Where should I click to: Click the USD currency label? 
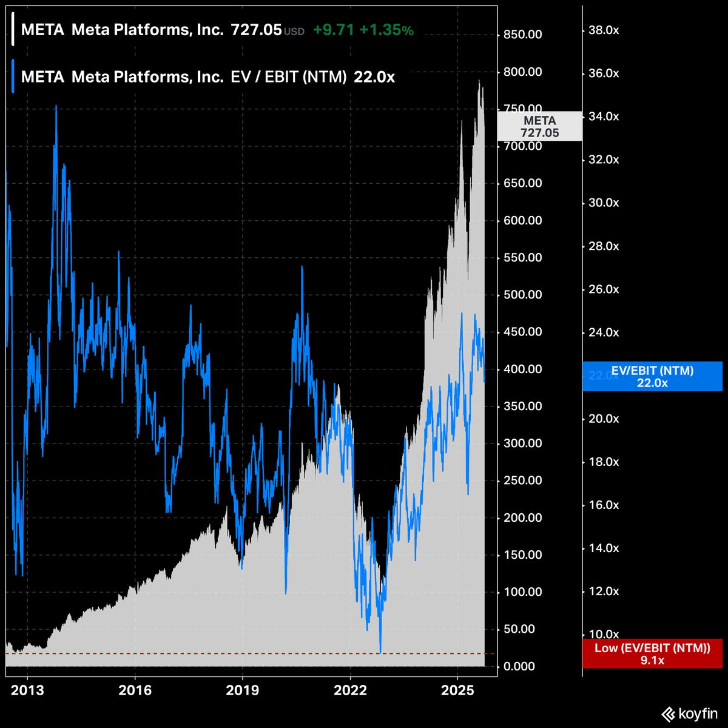point(294,32)
